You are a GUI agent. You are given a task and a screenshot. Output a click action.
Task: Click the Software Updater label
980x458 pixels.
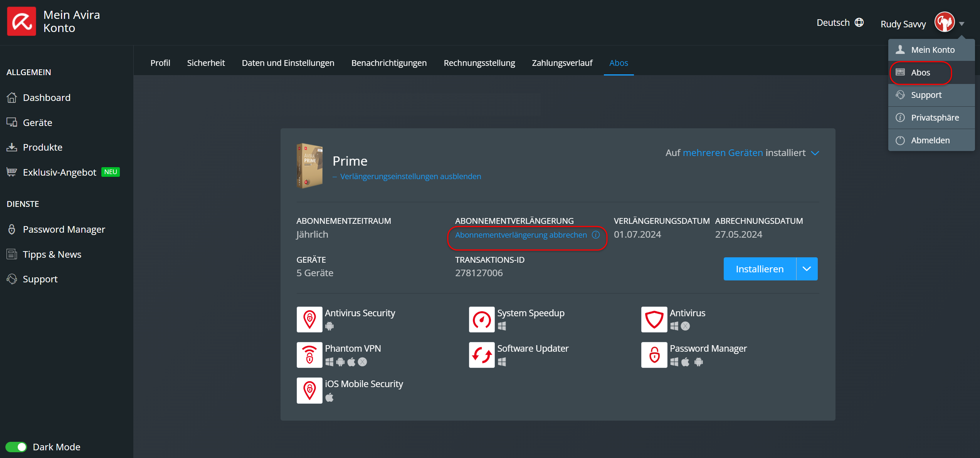coord(533,348)
